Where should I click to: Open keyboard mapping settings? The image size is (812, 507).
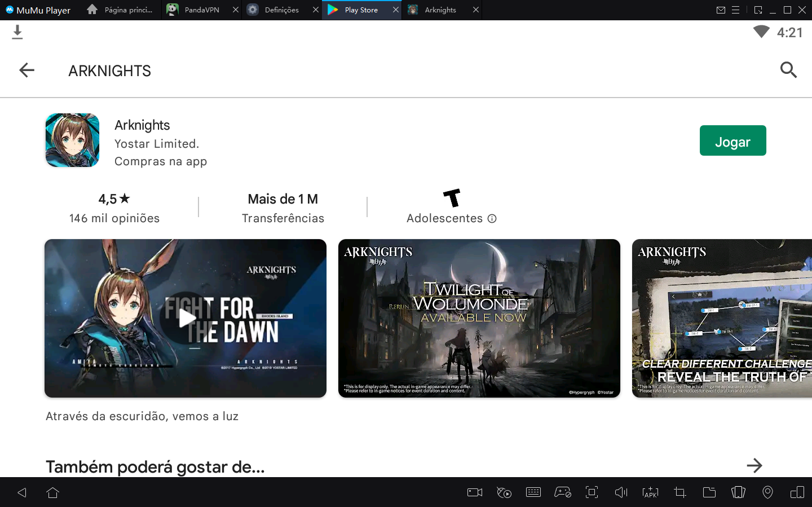tap(533, 492)
